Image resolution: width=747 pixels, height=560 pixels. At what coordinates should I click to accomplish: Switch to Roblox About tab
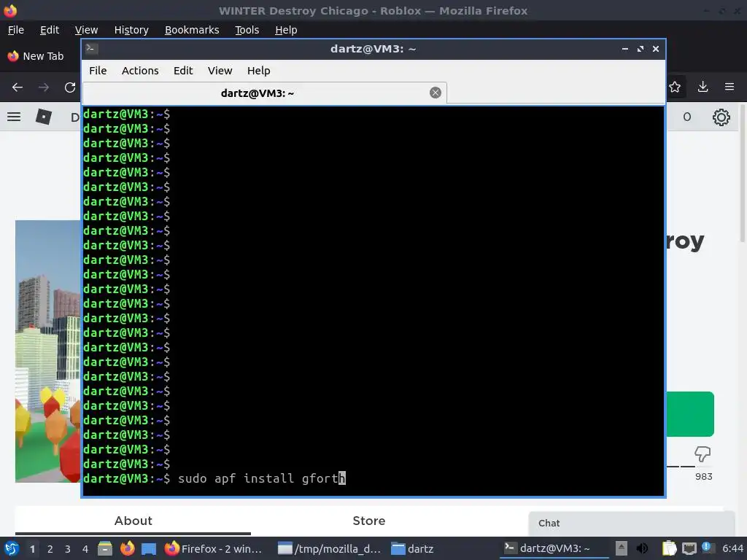pyautogui.click(x=133, y=521)
